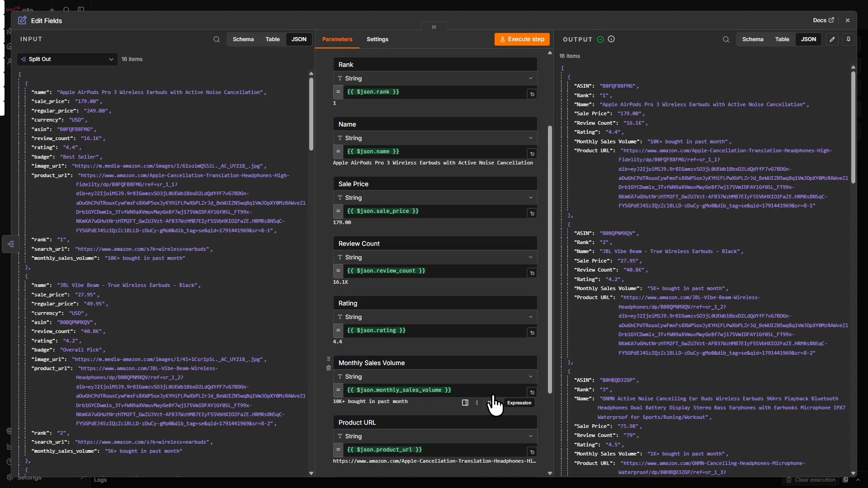868x488 pixels.
Task: Expand Rank type String dropdown
Action: point(435,78)
